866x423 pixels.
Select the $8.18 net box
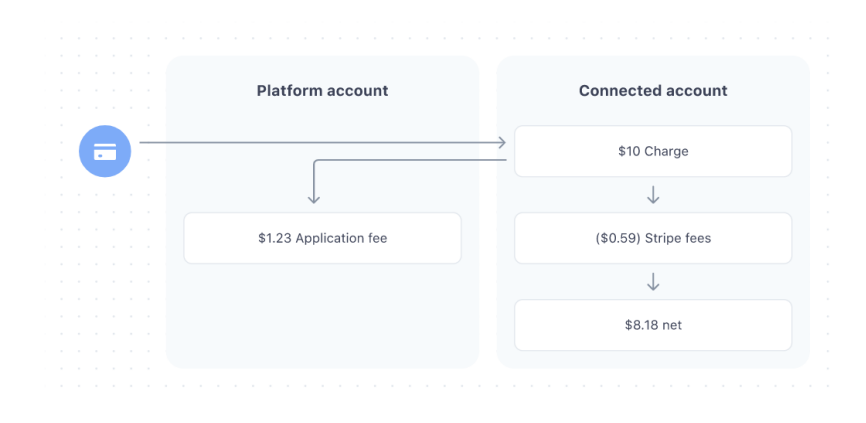coord(653,325)
